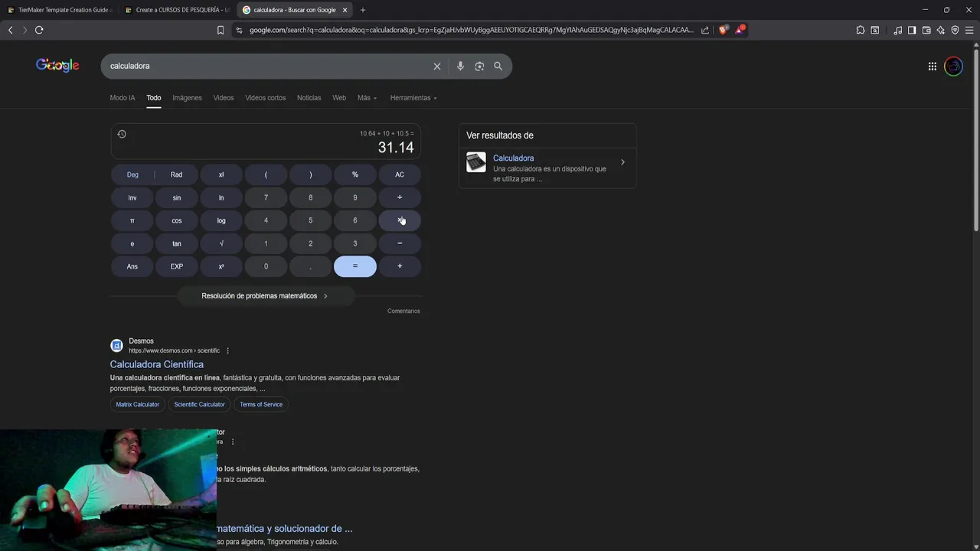Viewport: 980px width, 551px height.
Task: Open the VPN shield icon
Action: tap(955, 30)
